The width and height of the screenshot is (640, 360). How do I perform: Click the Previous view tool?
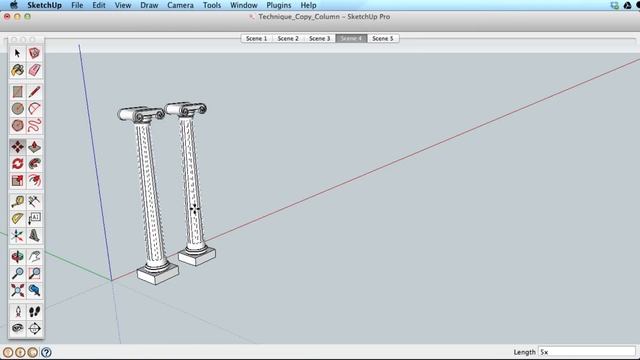point(34,290)
